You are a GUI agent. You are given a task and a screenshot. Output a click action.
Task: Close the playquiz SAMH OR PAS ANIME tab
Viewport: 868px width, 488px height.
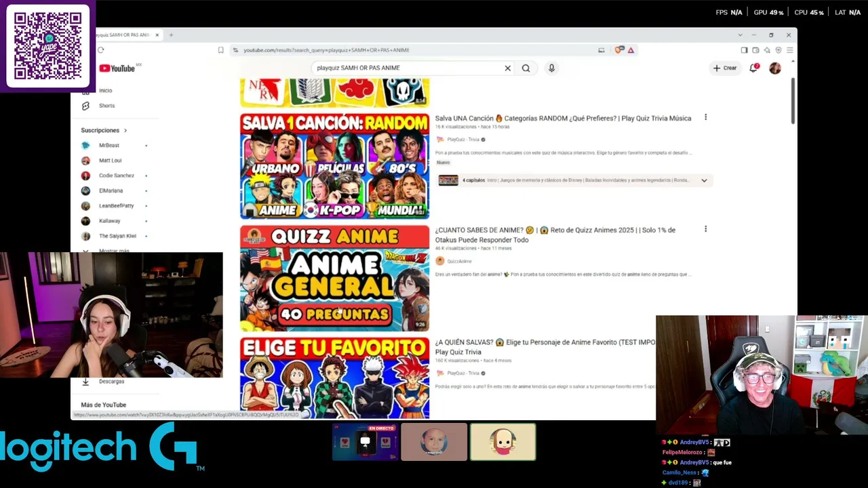(157, 35)
